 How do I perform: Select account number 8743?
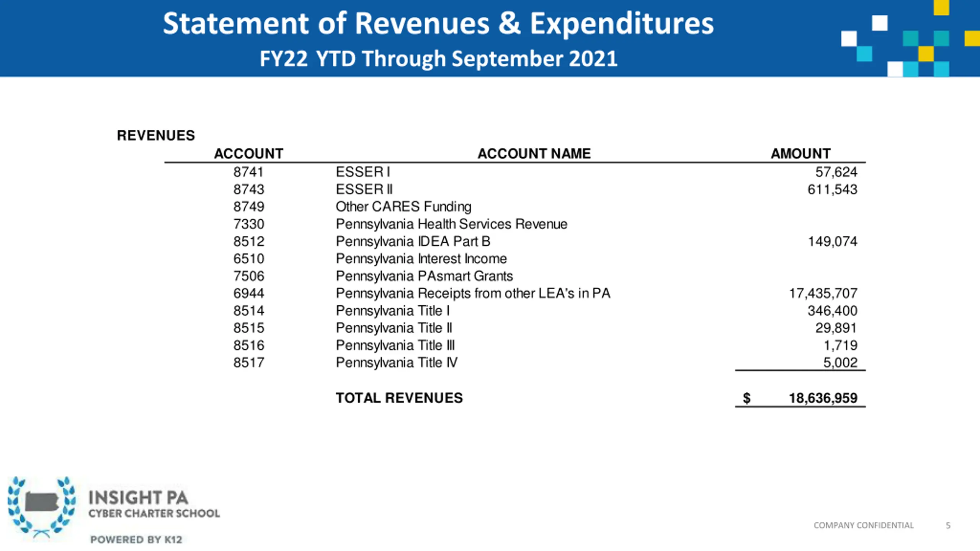click(x=249, y=189)
